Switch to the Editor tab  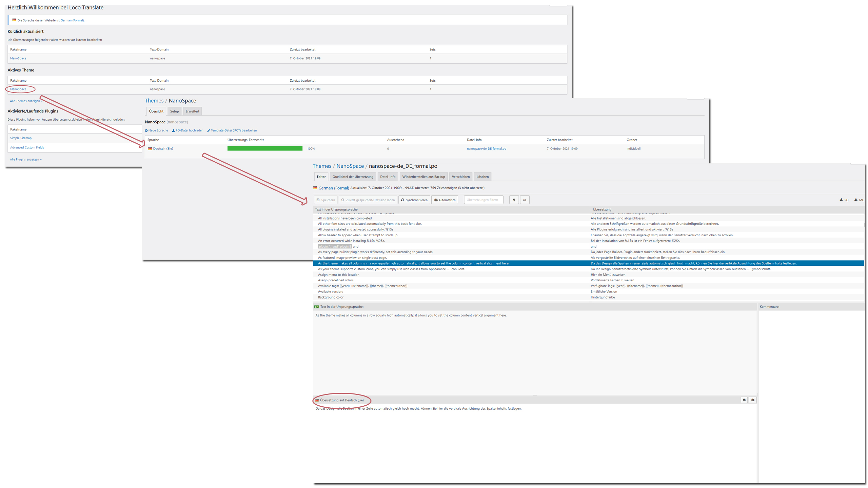[321, 177]
